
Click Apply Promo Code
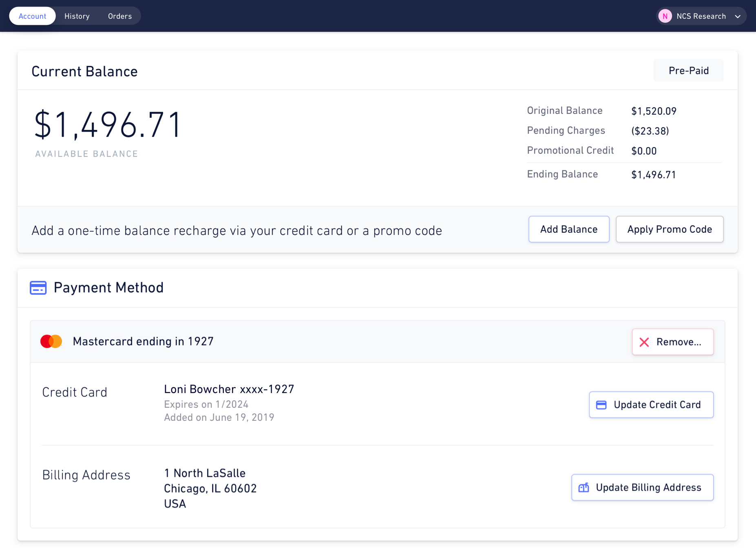point(670,229)
